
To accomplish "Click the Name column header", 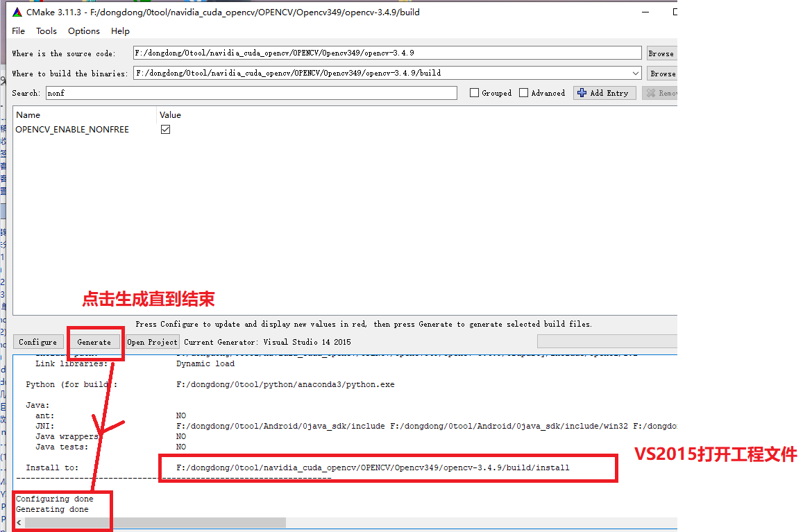I will click(28, 115).
